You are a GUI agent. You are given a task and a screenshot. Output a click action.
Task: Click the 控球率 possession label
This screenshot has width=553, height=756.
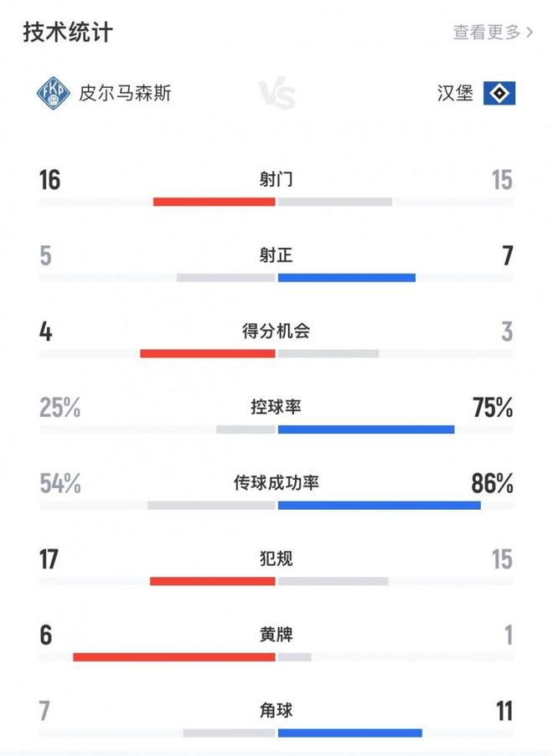pyautogui.click(x=276, y=408)
